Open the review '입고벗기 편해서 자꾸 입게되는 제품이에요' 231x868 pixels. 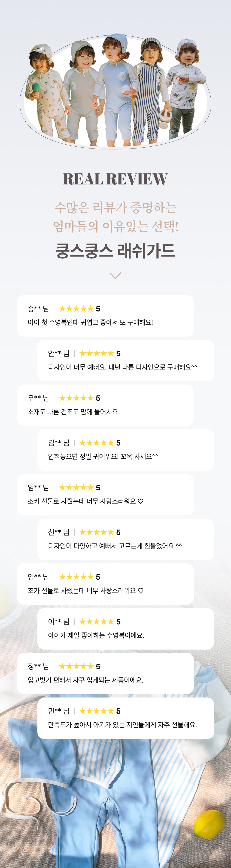[x=85, y=680]
